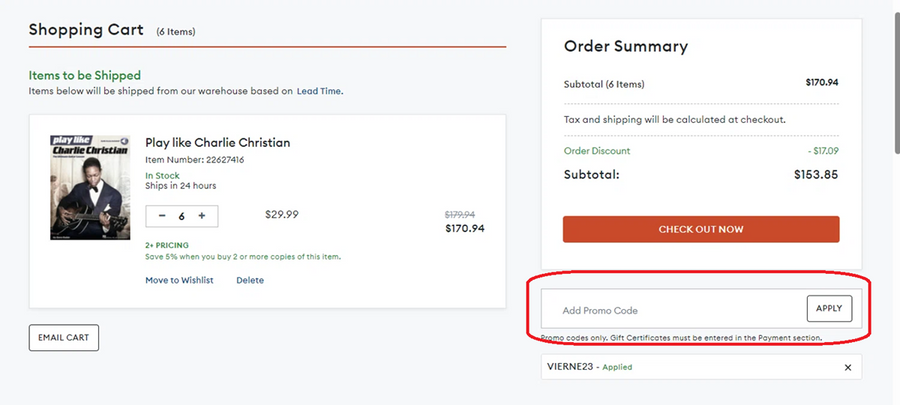Click the 2+ PRICING label
This screenshot has width=900, height=405.
pyautogui.click(x=167, y=244)
